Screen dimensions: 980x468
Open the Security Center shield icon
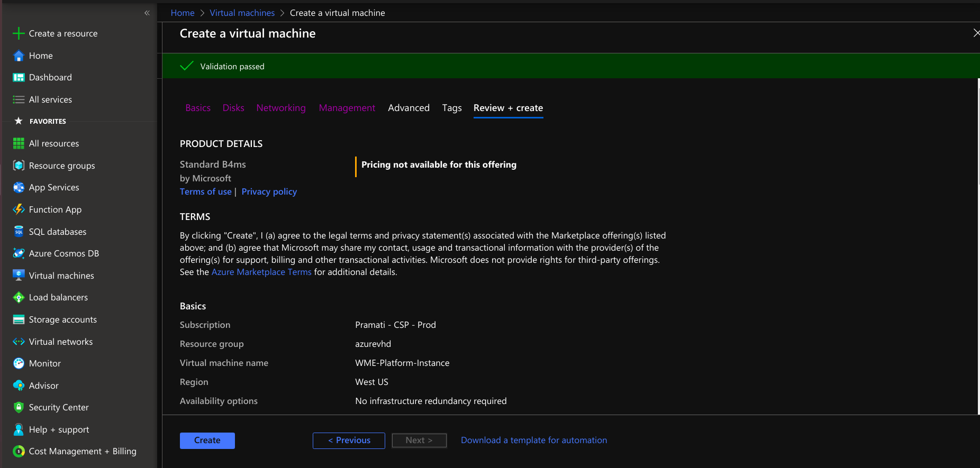19,407
